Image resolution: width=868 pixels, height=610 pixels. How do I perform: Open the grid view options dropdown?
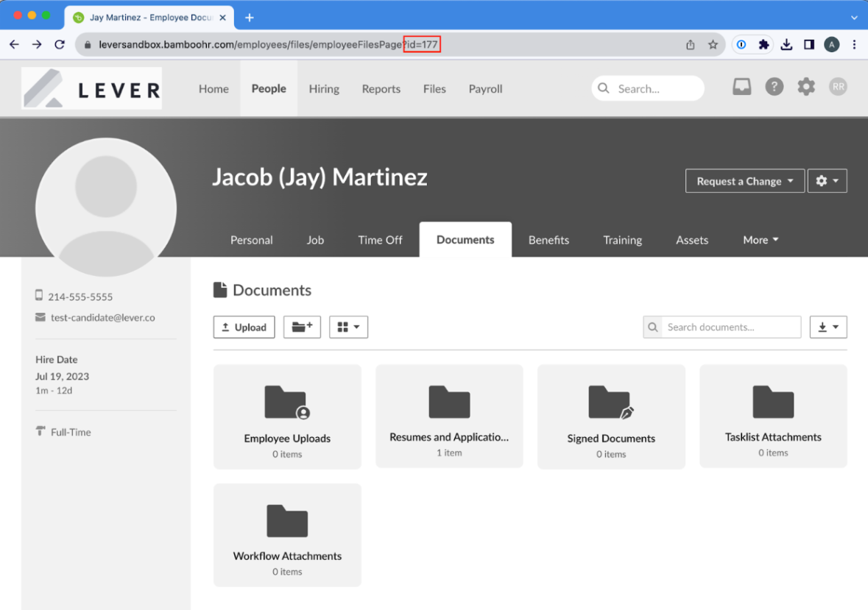pos(348,327)
